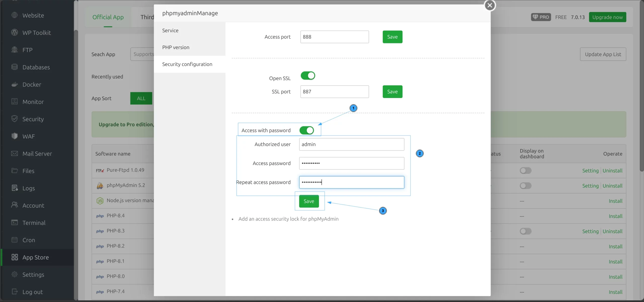Click the Docker whale icon
644x302 pixels.
pyautogui.click(x=15, y=84)
